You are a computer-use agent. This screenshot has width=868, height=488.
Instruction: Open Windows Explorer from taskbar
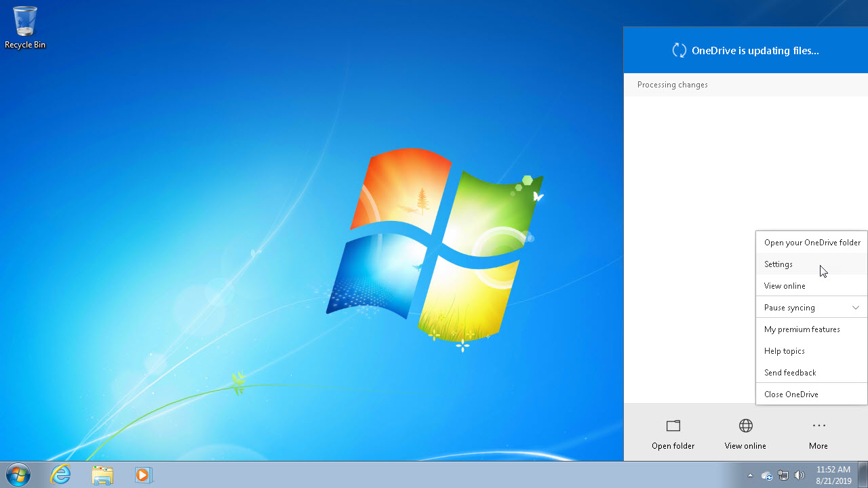click(x=102, y=474)
